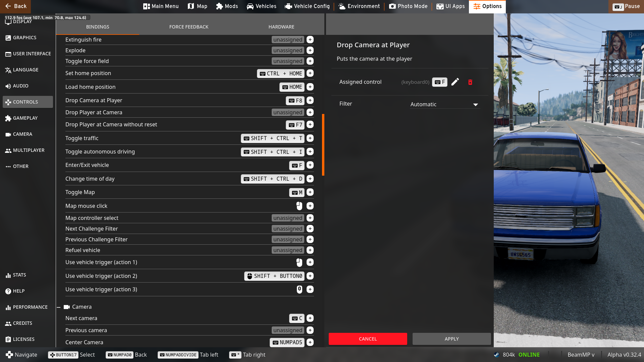Screen dimensions: 644x362
Task: Open the Gameplay settings in the sidebar
Action: coord(25,118)
